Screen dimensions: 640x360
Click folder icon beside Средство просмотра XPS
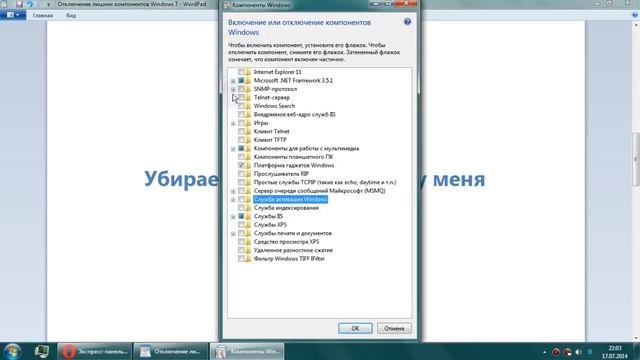pyautogui.click(x=248, y=242)
